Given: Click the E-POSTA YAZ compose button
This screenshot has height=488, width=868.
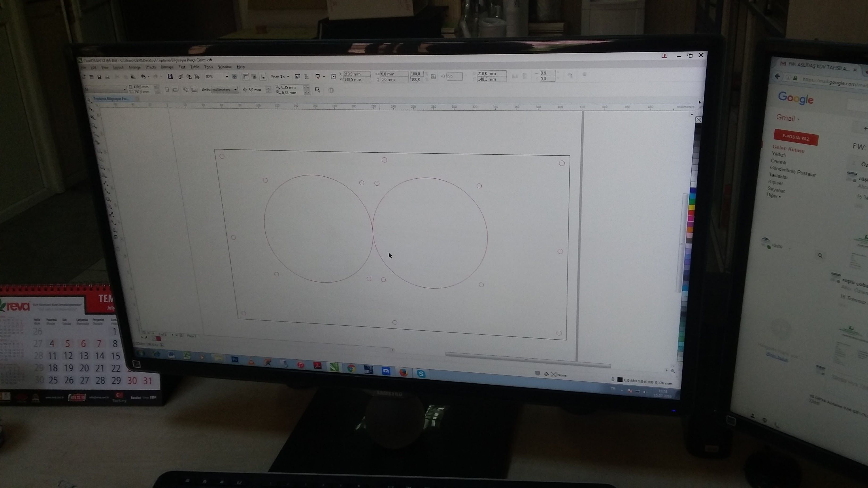Looking at the screenshot, I should [796, 138].
